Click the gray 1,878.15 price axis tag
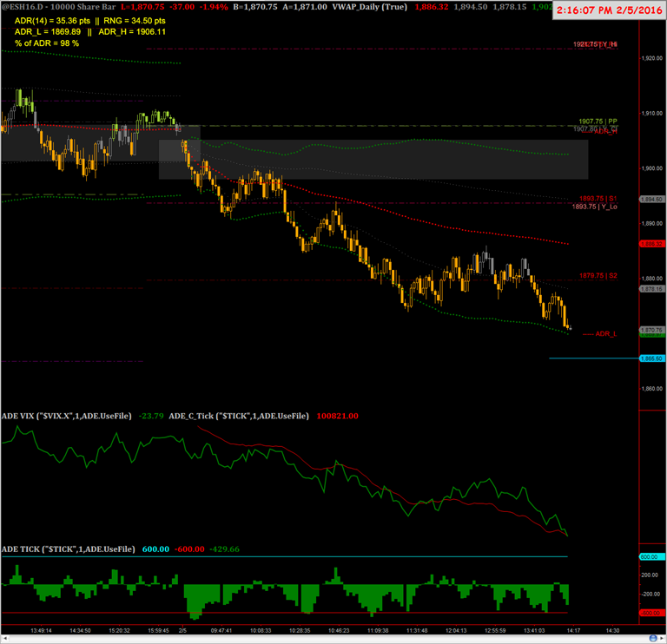The height and width of the screenshot is (644, 667). pos(652,289)
